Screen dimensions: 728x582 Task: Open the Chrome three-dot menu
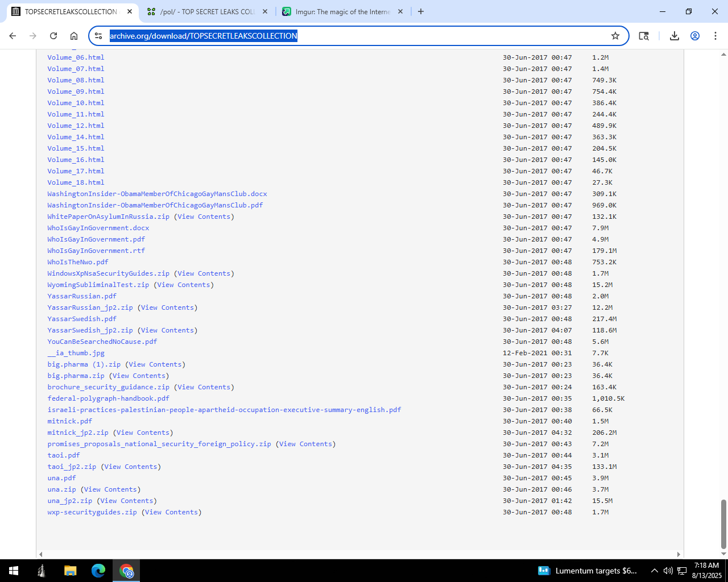(715, 36)
